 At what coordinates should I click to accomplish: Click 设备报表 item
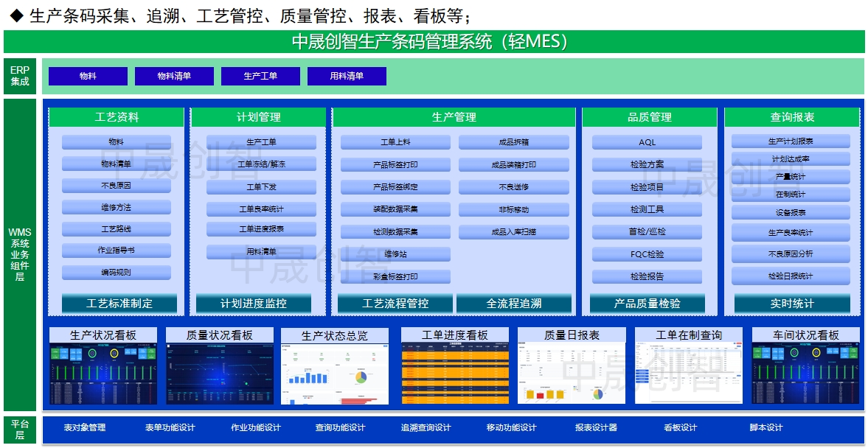[791, 212]
